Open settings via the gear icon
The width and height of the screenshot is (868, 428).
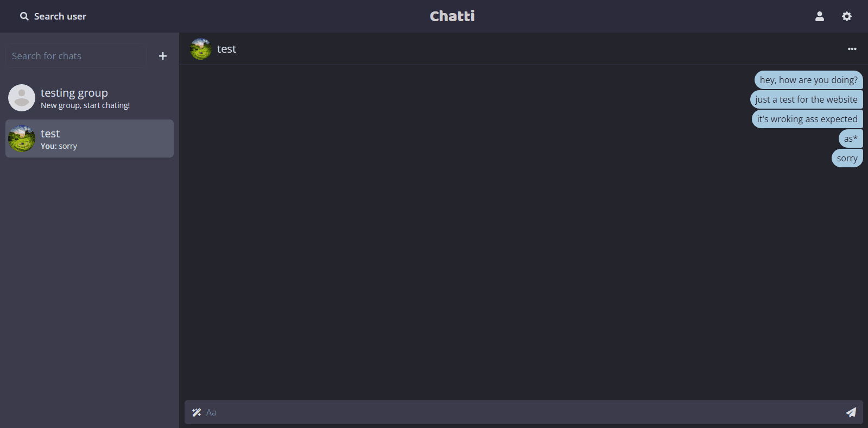[x=846, y=16]
